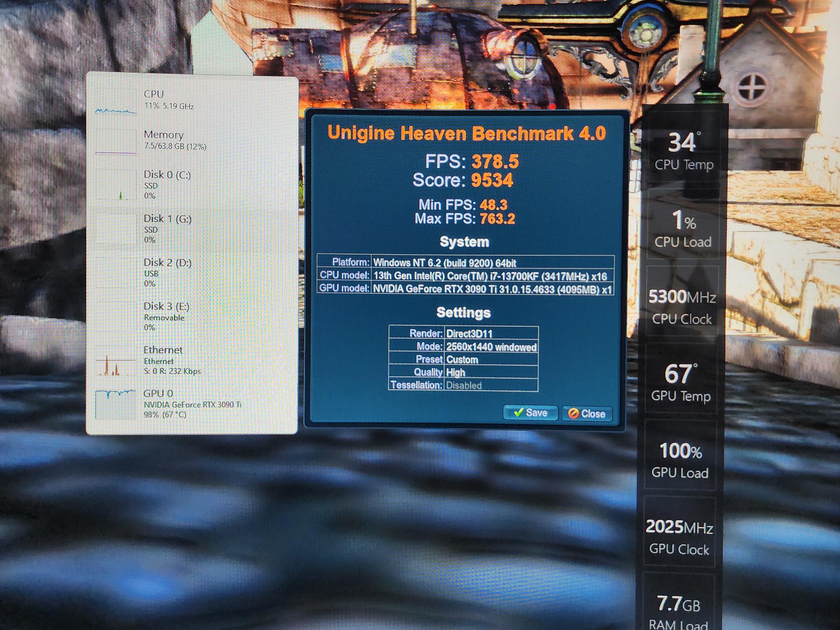840x630 pixels.
Task: Open GPU 0 RTX 3090 Ti graph
Action: [x=116, y=404]
